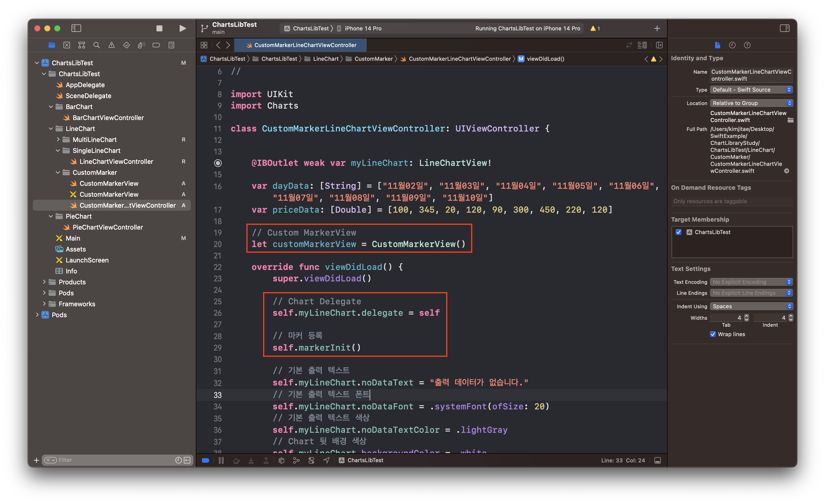Collapse the PieChart folder

point(51,217)
